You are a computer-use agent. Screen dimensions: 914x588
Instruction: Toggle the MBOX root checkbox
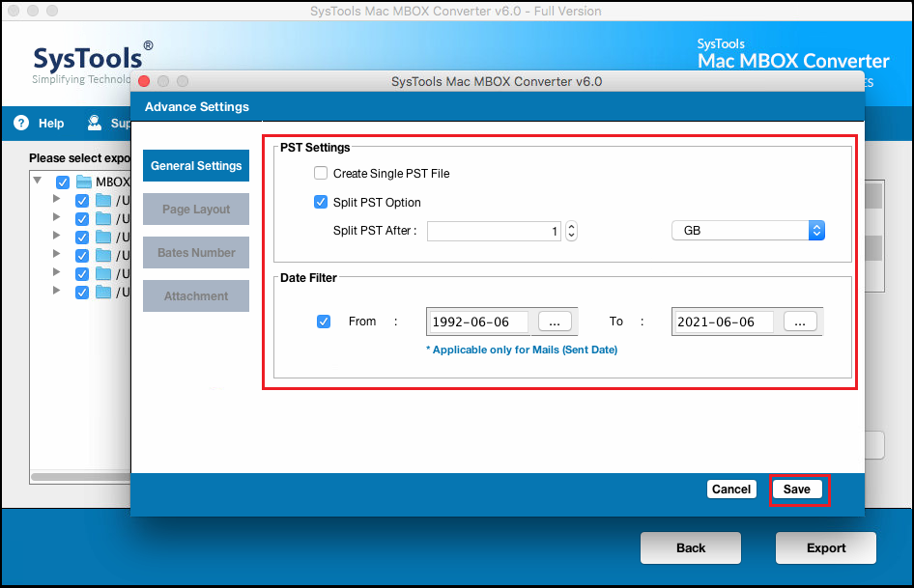63,182
